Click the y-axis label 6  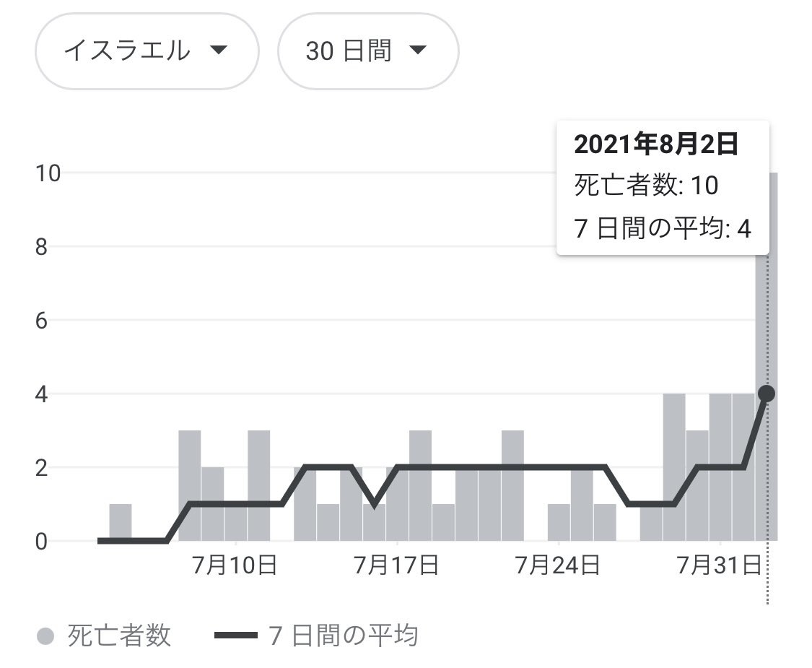click(40, 320)
